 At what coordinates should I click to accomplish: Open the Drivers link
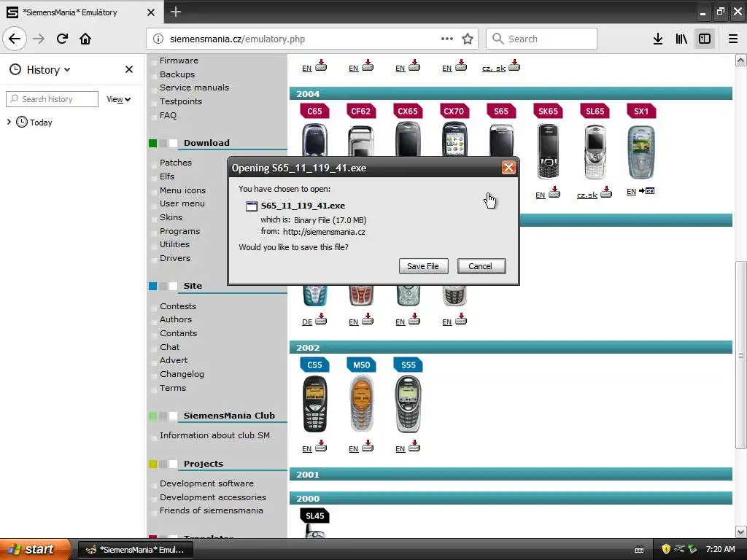[175, 258]
